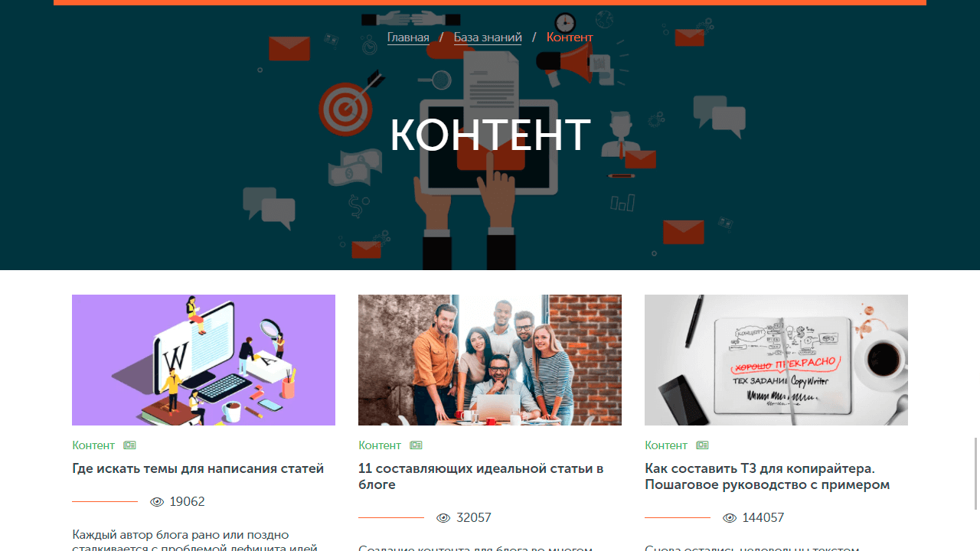This screenshot has width=980, height=551.
Task: Click Контент category under second article
Action: click(380, 445)
